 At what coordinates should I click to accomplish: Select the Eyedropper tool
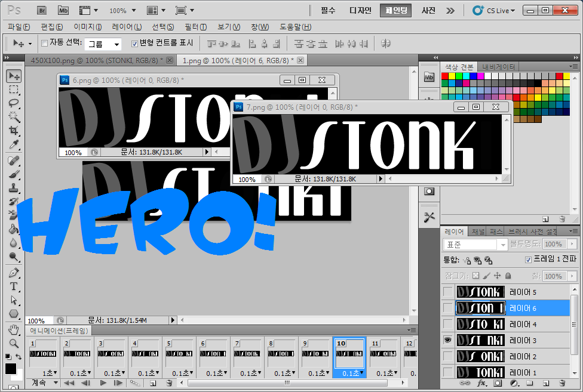14,144
